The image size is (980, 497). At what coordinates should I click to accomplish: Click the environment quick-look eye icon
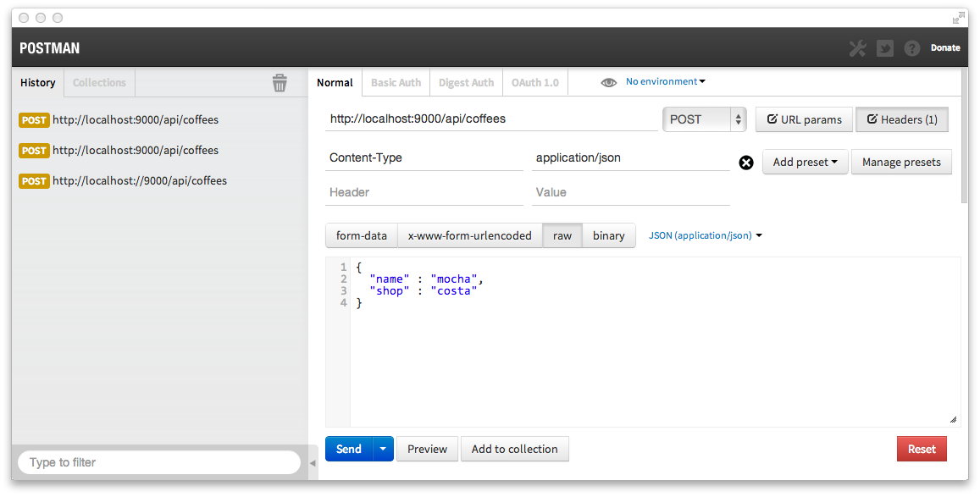coord(609,82)
